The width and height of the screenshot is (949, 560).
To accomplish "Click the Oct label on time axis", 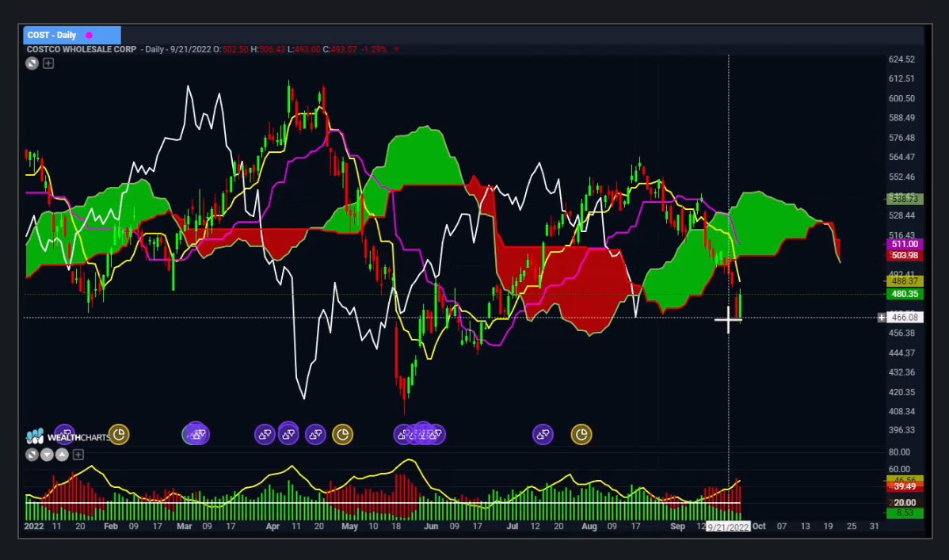I will 759,526.
